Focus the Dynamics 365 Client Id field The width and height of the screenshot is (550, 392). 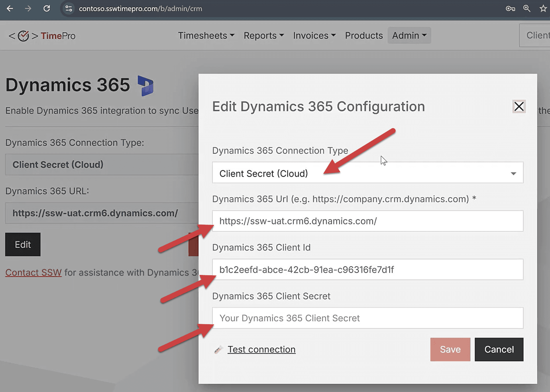coord(368,270)
